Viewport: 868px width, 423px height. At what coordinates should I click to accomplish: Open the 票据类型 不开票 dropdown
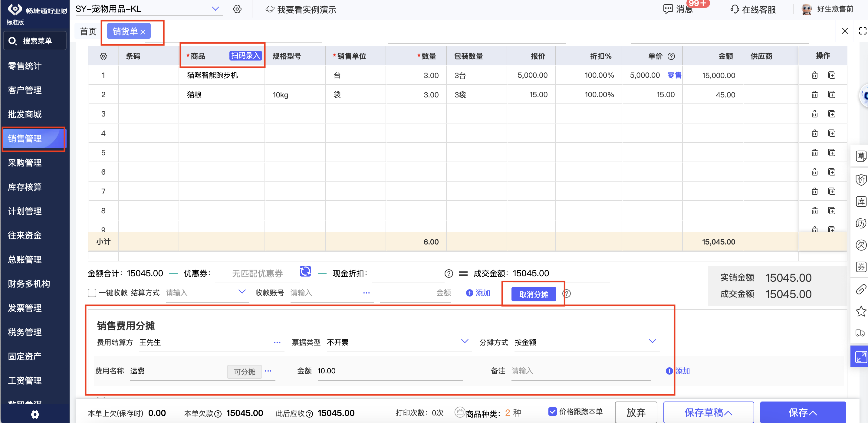tap(464, 341)
